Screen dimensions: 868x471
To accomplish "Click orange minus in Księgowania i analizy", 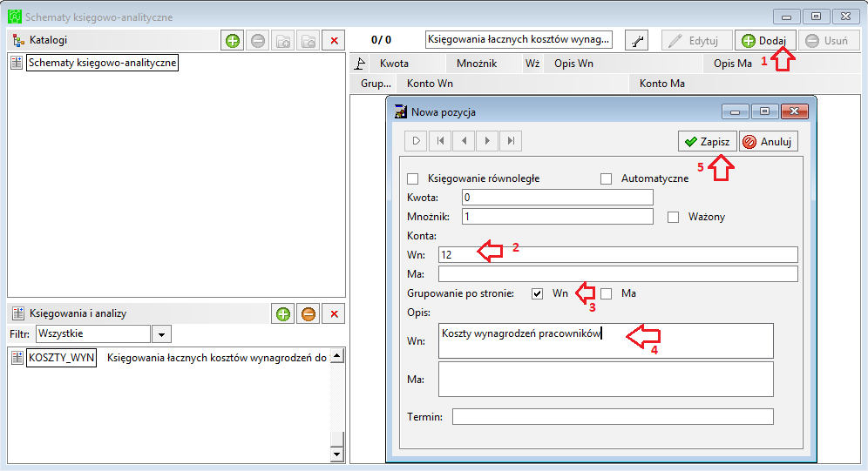I will (309, 314).
